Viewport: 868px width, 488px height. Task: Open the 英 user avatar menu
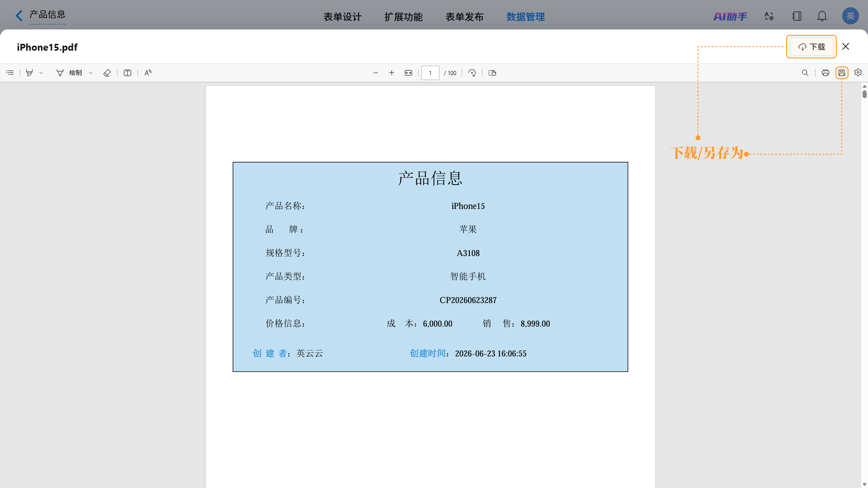[850, 16]
